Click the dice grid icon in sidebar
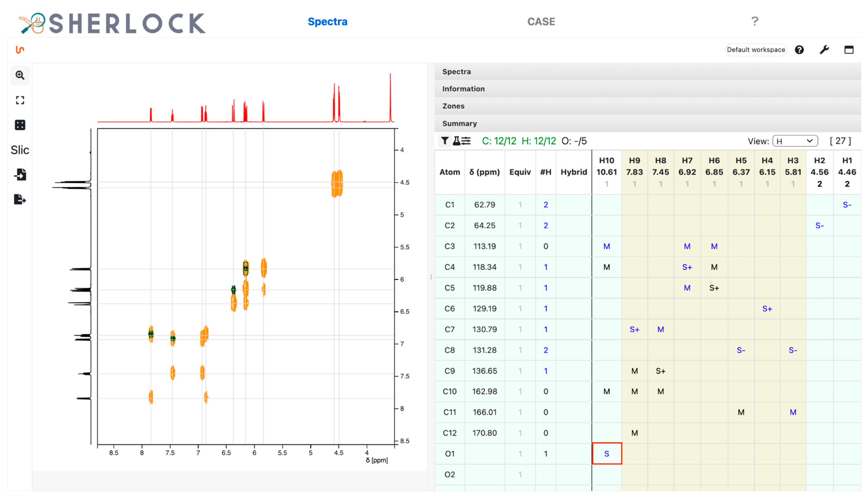 click(x=20, y=125)
